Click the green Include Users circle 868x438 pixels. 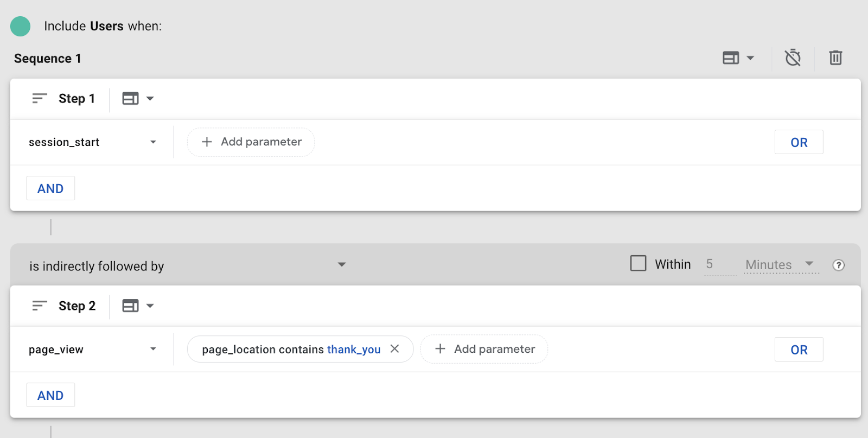(21, 26)
